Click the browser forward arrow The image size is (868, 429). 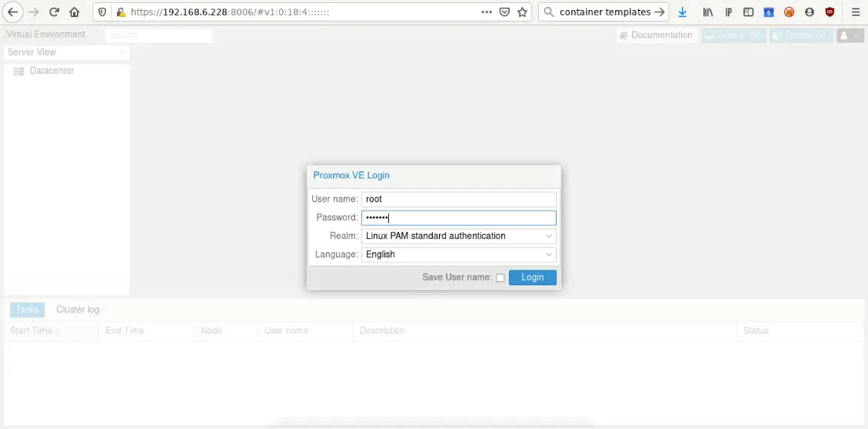pos(34,12)
